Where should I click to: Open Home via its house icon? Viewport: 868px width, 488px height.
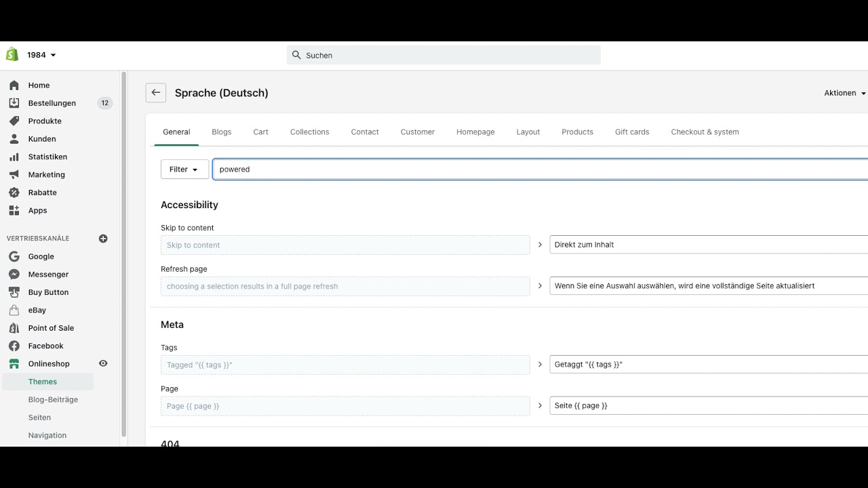(14, 85)
